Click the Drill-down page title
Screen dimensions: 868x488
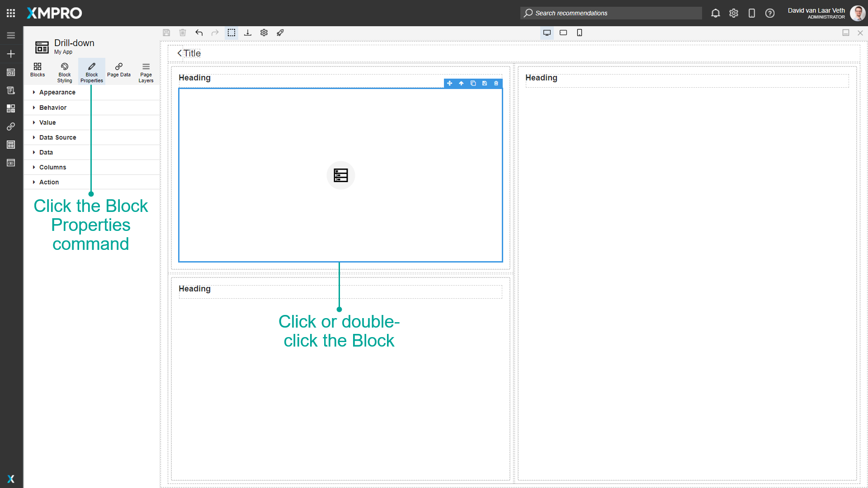(x=74, y=43)
